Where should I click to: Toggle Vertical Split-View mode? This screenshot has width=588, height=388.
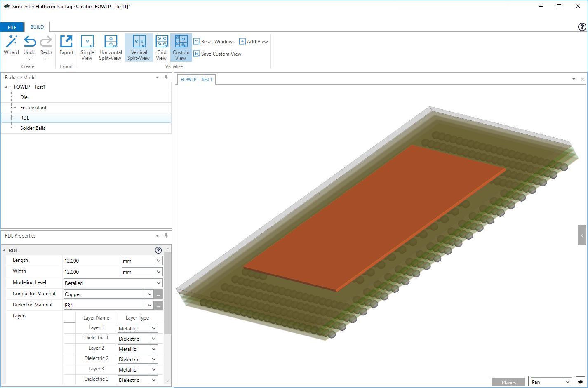point(139,48)
